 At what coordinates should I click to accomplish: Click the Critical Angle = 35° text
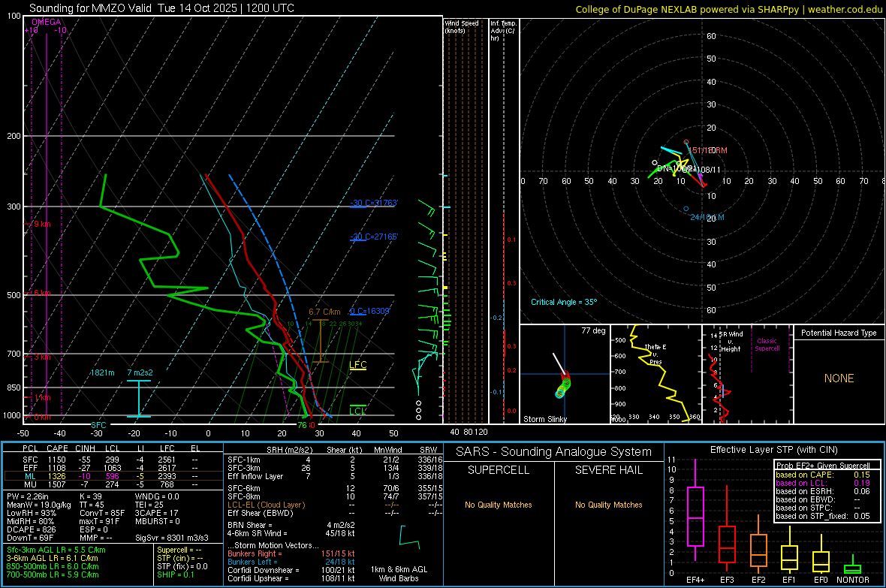click(x=564, y=302)
